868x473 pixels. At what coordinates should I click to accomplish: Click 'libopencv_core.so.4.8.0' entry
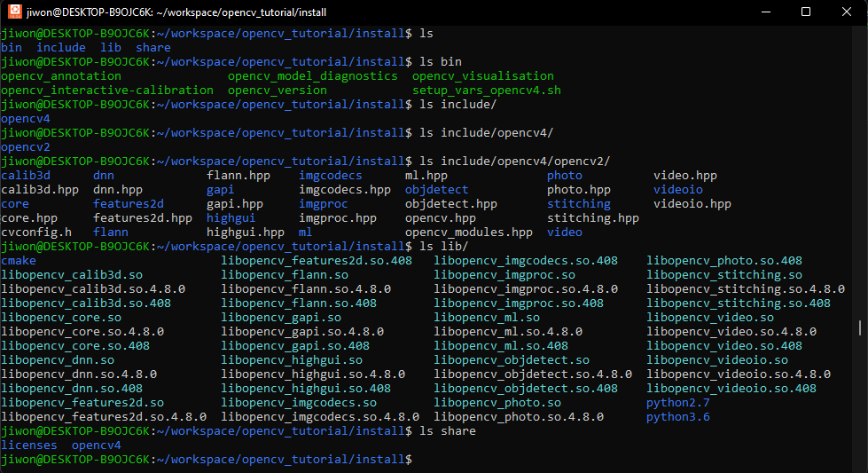coord(82,332)
